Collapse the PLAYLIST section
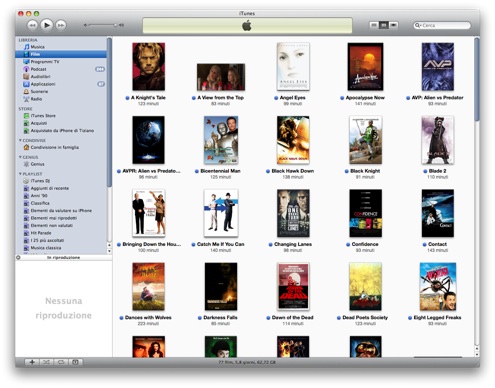Image resolution: width=495 pixels, height=388 pixels. 20,174
